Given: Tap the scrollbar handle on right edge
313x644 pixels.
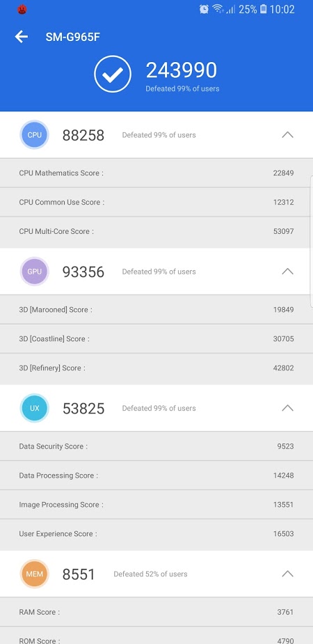Looking at the screenshot, I should click(312, 242).
